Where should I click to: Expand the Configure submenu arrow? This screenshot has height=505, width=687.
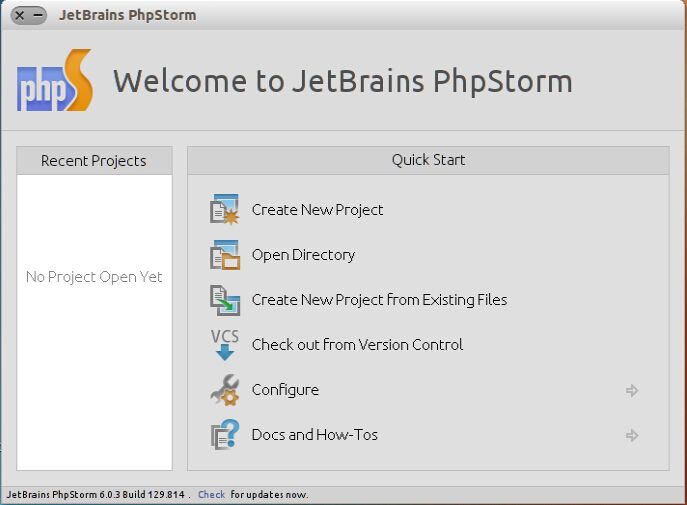632,390
